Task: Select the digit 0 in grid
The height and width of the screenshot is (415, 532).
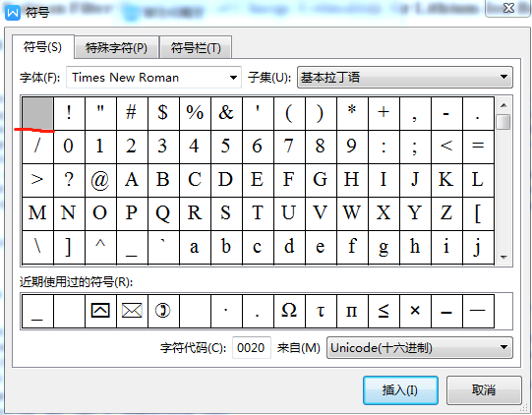Action: (x=69, y=147)
